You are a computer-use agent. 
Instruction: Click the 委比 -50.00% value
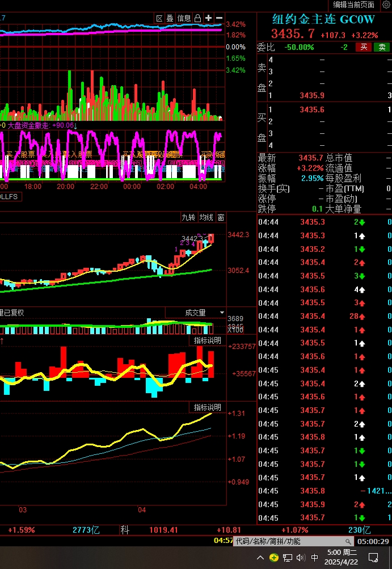pyautogui.click(x=299, y=47)
